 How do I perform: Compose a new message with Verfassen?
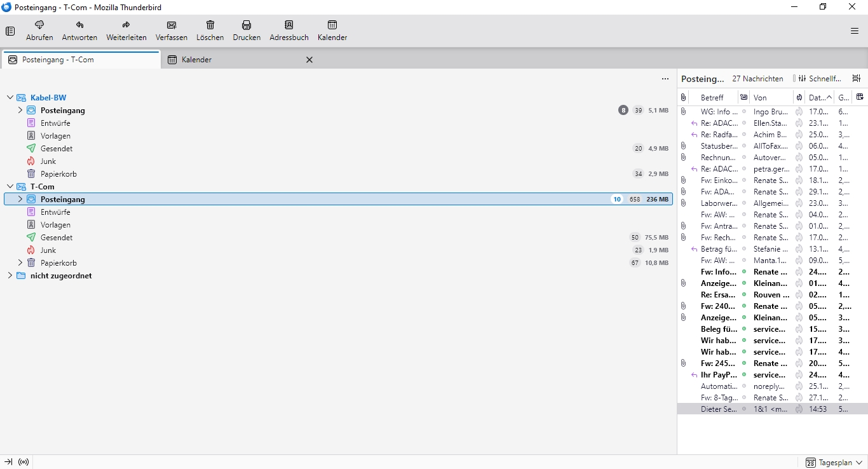click(x=172, y=31)
